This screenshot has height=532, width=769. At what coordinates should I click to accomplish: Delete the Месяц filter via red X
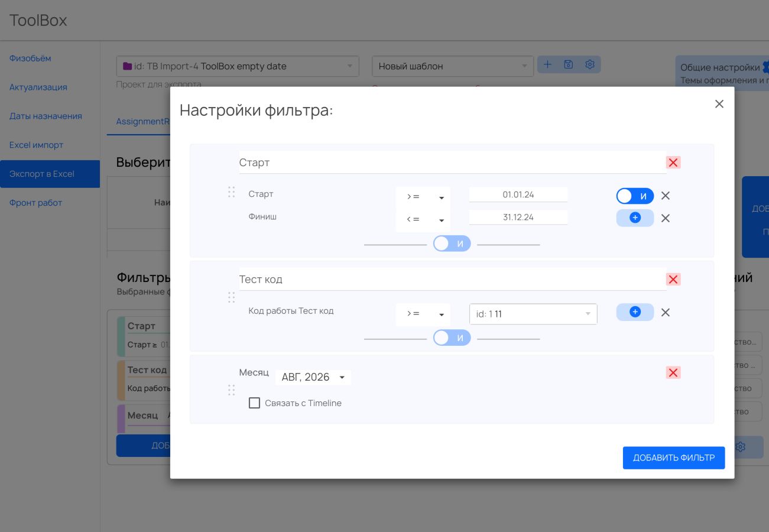point(673,372)
